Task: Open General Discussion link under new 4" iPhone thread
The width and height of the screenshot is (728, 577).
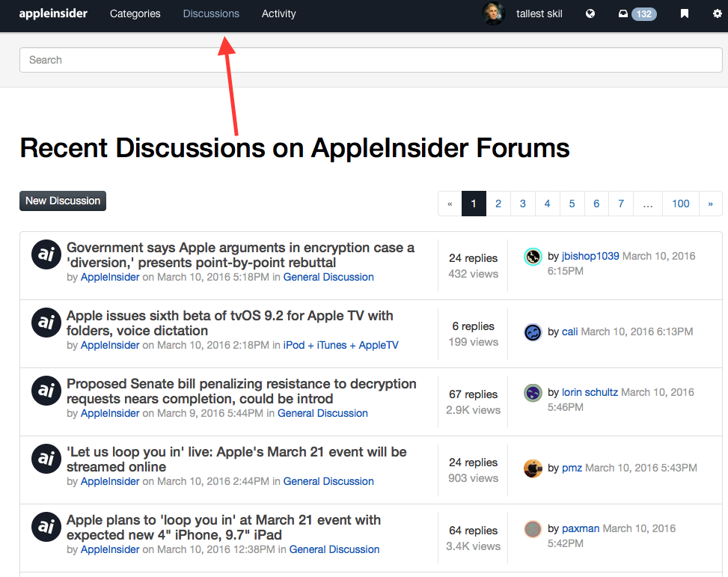Action: coord(334,549)
